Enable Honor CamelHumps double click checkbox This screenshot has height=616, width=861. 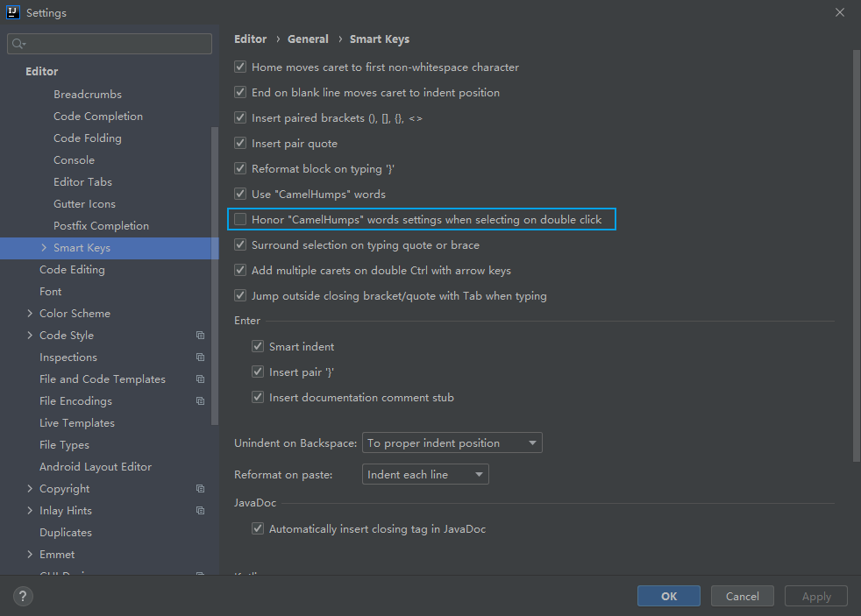240,220
